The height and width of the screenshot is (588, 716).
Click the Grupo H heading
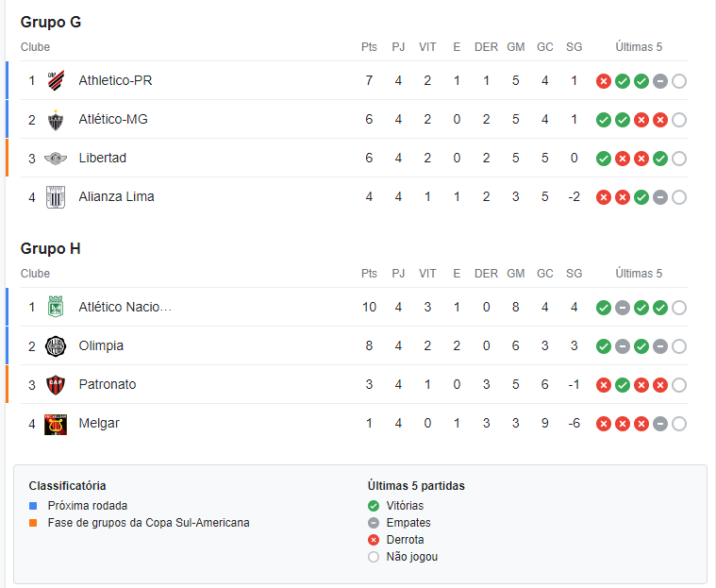(x=50, y=248)
